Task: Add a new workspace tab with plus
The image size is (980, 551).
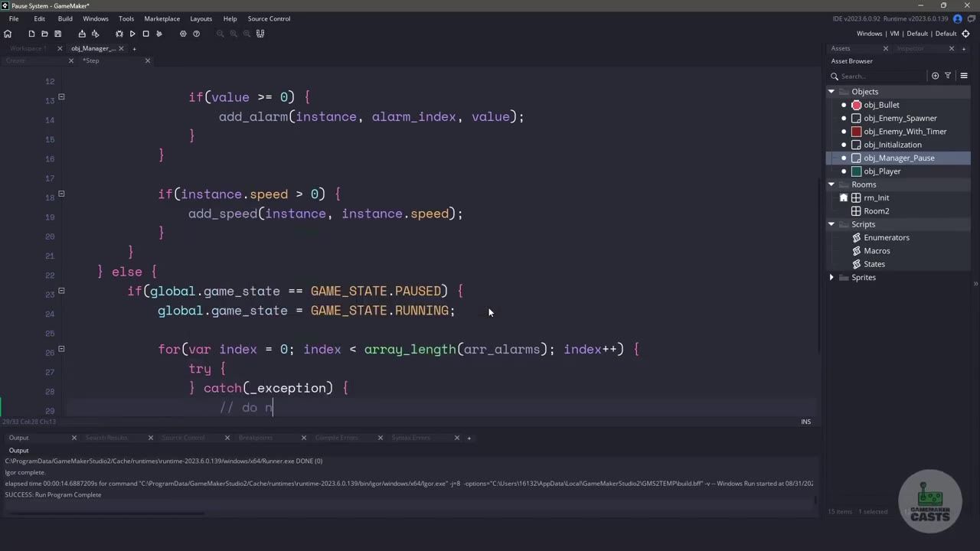Action: (134, 48)
